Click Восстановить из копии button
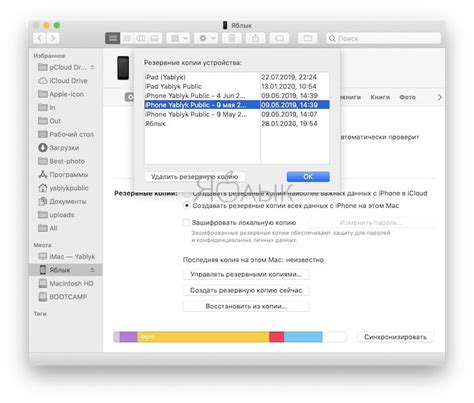Viewport: 474px width, 403px height. coord(246,306)
